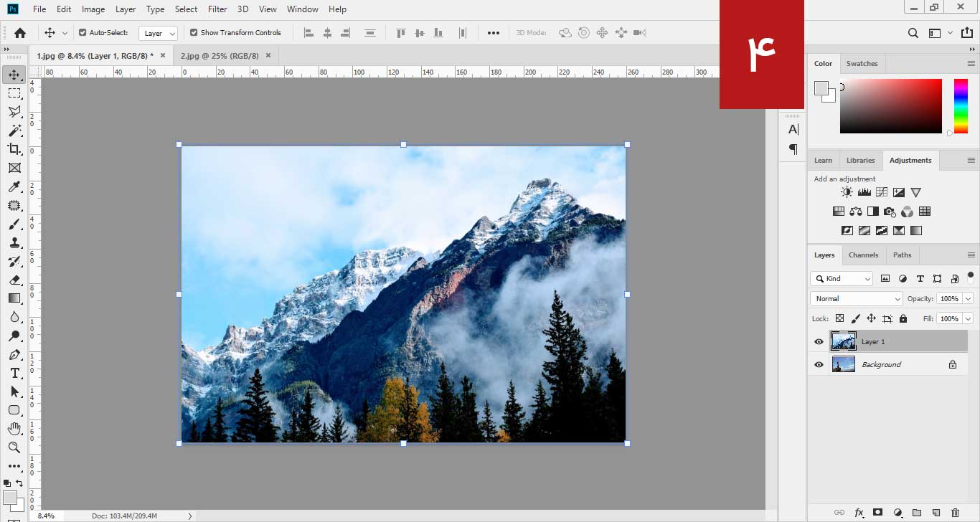Viewport: 980px width, 522px height.
Task: Select the Brush tool in the toolbox
Action: (x=14, y=224)
